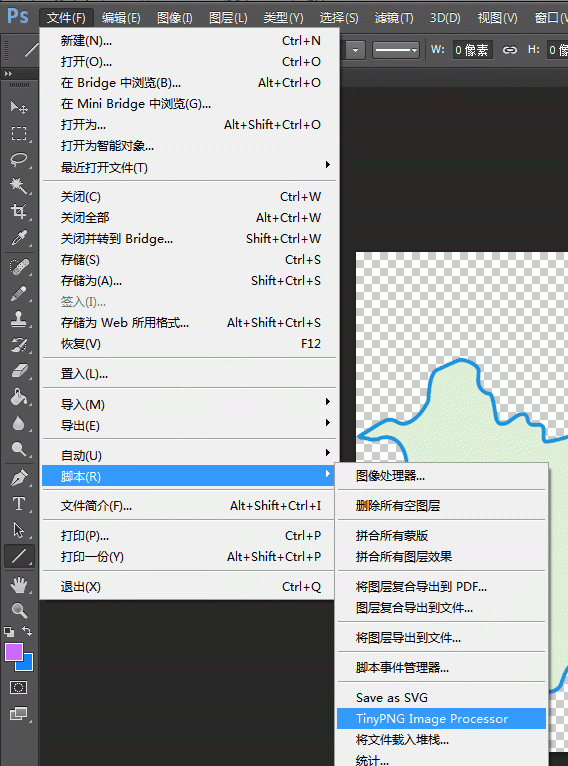The height and width of the screenshot is (766, 568).
Task: Select the Dodge tool
Action: (x=19, y=448)
